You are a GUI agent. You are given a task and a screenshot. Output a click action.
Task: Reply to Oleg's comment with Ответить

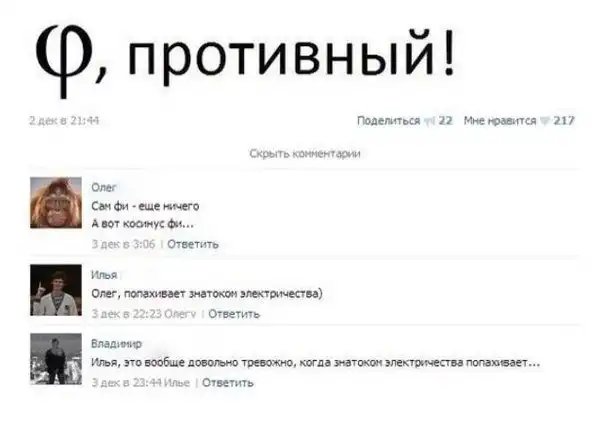193,244
